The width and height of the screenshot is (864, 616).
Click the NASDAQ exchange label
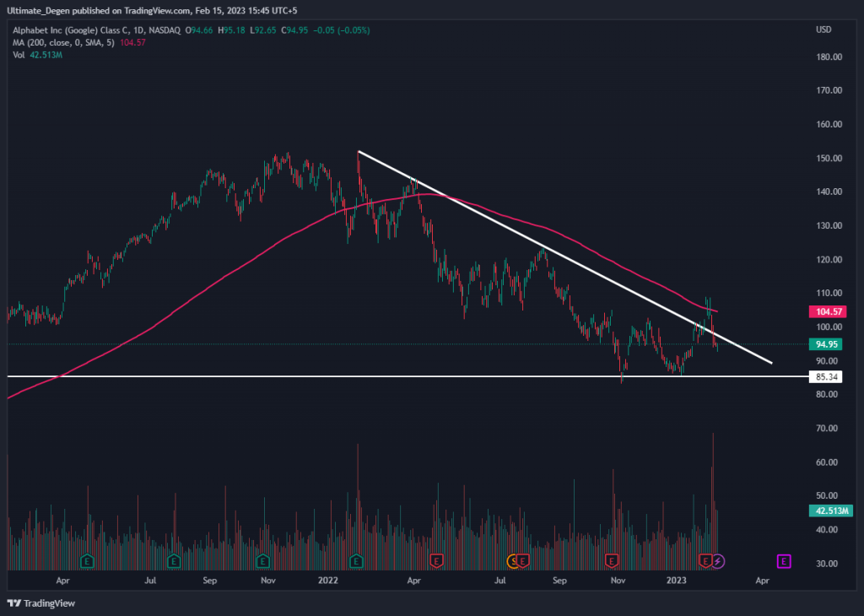coord(165,30)
